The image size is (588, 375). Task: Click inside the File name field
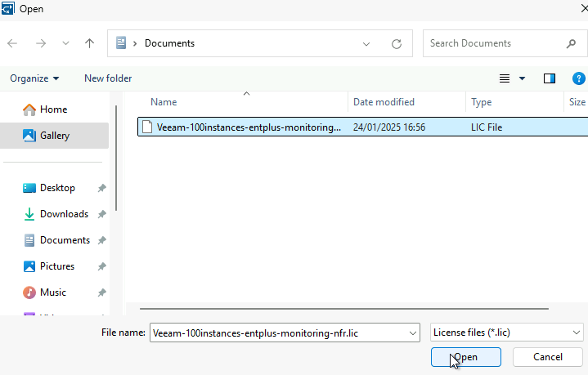277,333
